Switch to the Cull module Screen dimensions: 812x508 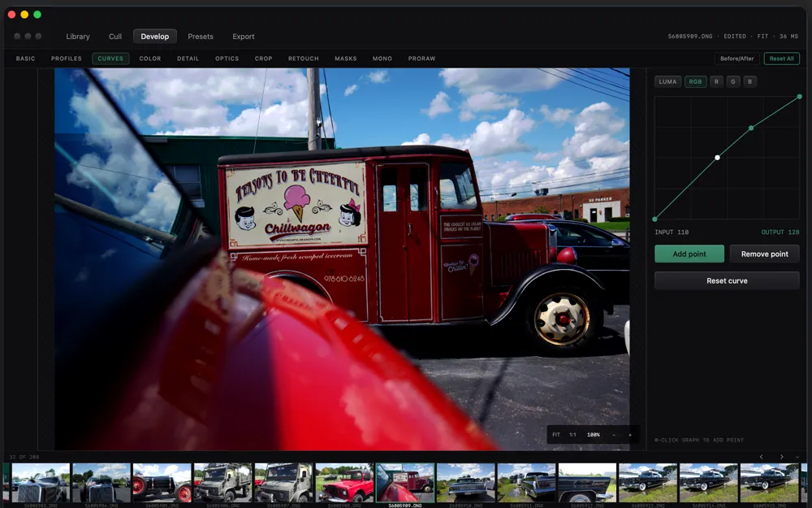pyautogui.click(x=115, y=37)
